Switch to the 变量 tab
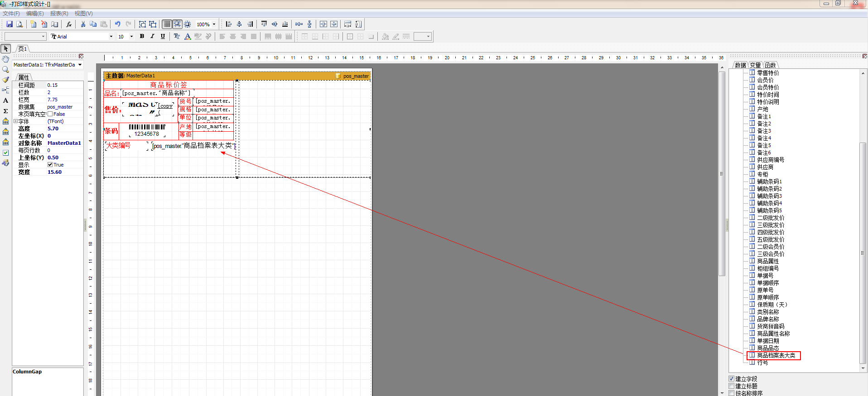Screen dimensions: 868x396 [755, 65]
